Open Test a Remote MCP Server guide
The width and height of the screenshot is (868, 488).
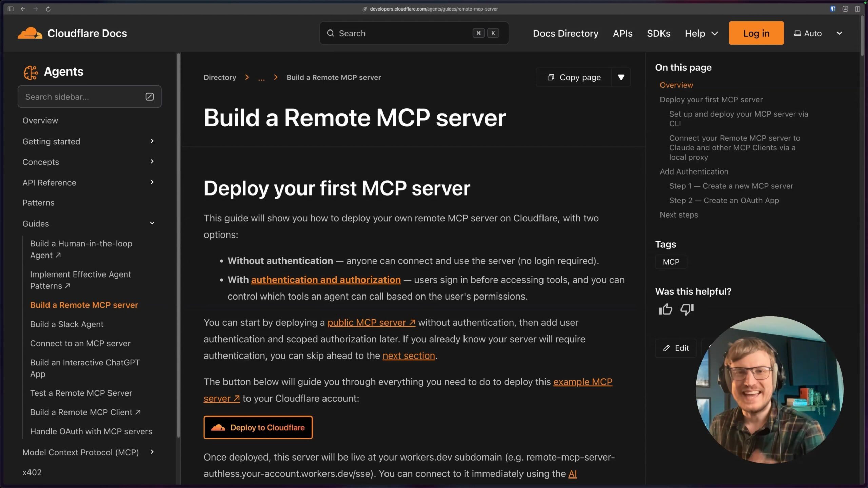(81, 393)
